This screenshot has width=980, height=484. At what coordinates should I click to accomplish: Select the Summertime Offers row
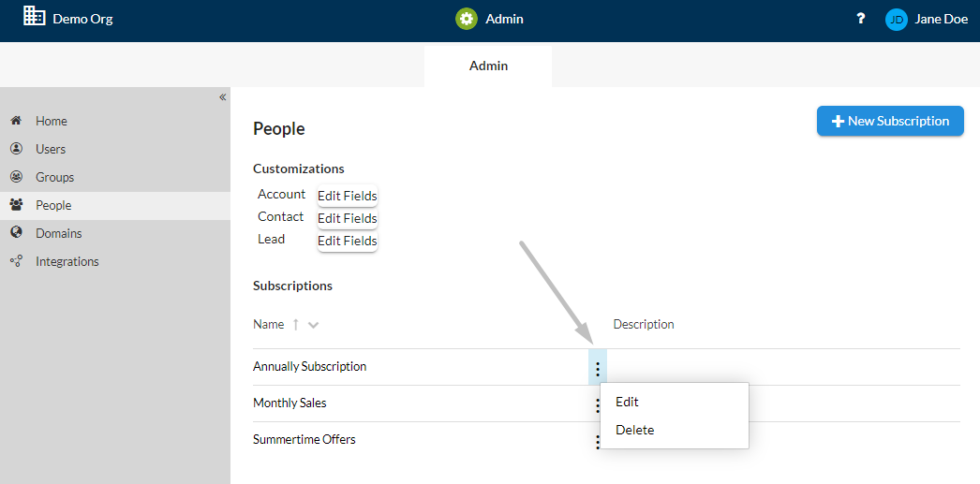pyautogui.click(x=606, y=440)
